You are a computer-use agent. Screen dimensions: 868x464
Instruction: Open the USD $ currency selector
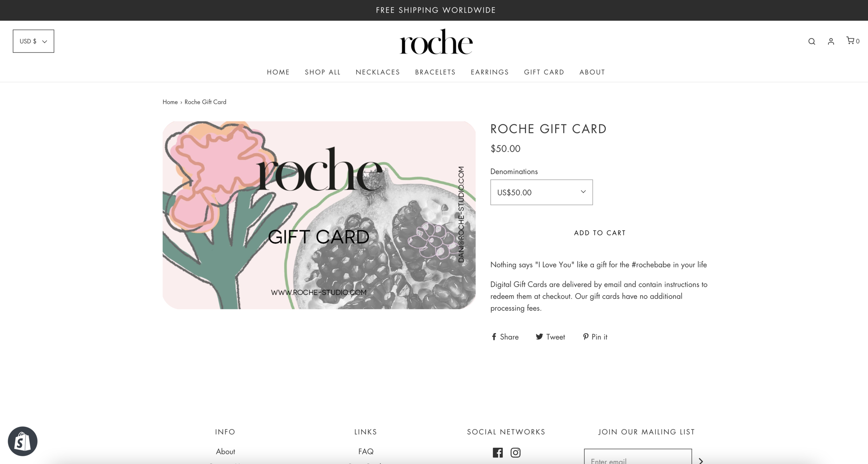(x=33, y=41)
